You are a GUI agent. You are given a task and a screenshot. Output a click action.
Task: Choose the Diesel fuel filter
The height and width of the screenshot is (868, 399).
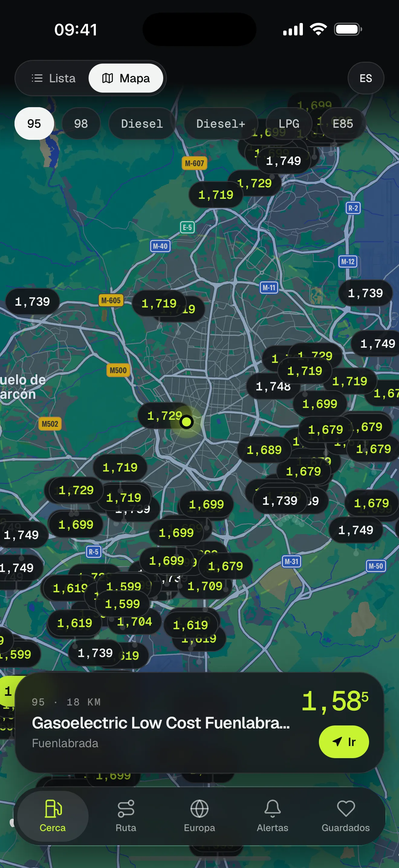pos(142,123)
